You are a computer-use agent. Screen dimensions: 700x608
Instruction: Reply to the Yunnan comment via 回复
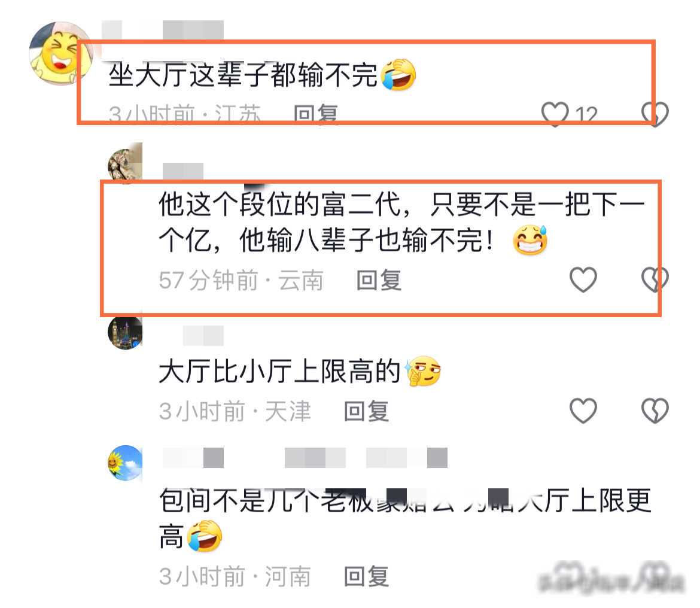(379, 280)
